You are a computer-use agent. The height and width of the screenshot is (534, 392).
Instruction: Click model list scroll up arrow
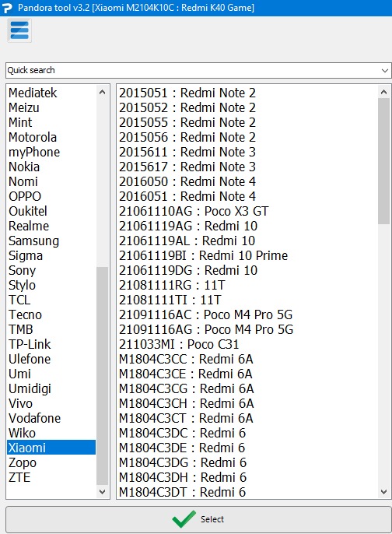(384, 92)
